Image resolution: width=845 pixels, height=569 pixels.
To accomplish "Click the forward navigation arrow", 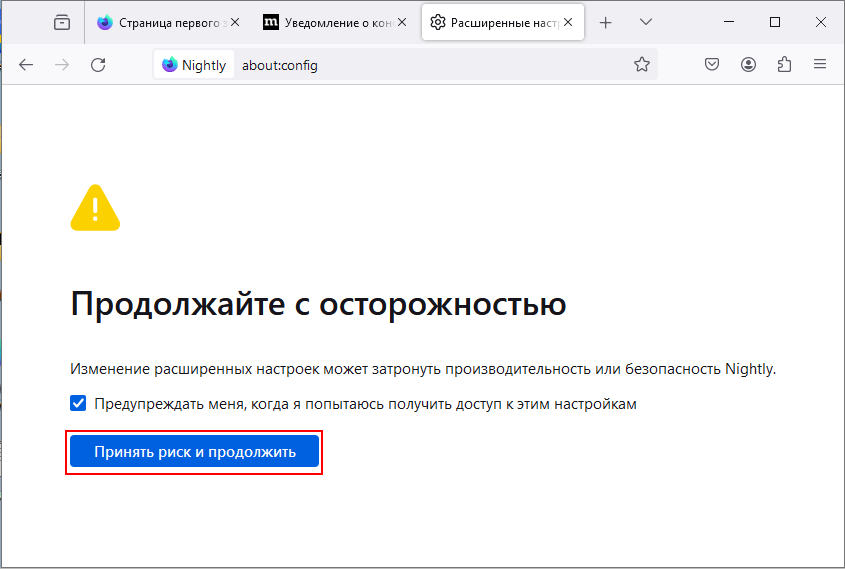I will click(62, 65).
